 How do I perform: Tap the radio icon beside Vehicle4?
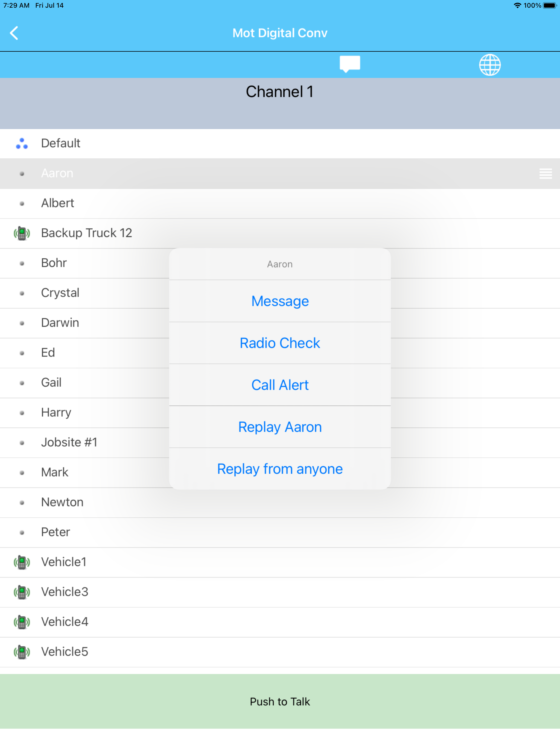tap(22, 622)
